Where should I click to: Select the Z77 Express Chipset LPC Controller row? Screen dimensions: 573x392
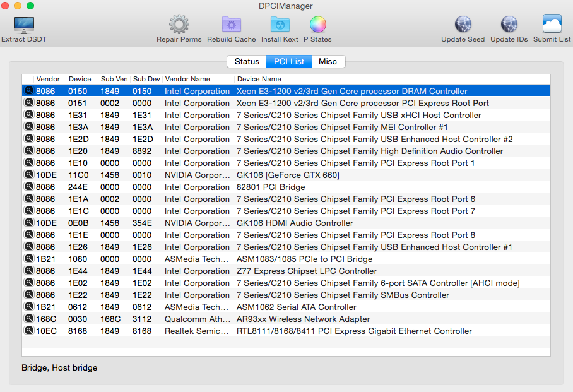click(306, 271)
